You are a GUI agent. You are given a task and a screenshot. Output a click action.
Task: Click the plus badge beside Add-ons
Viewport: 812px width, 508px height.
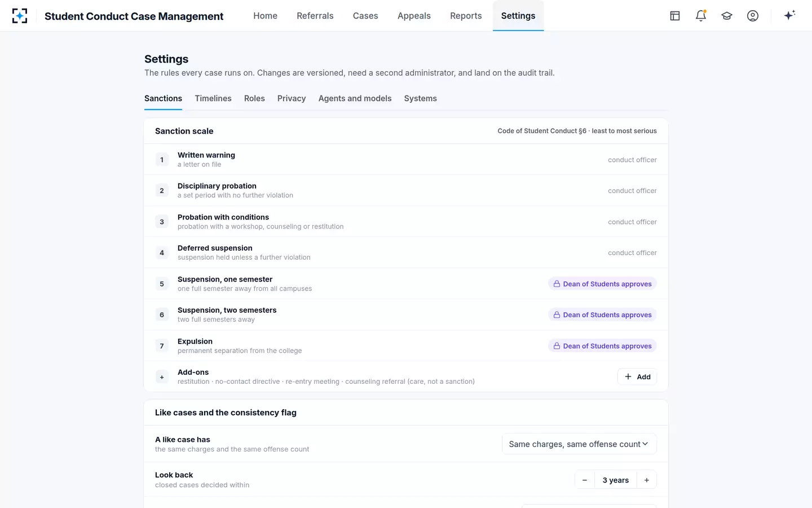point(162,377)
